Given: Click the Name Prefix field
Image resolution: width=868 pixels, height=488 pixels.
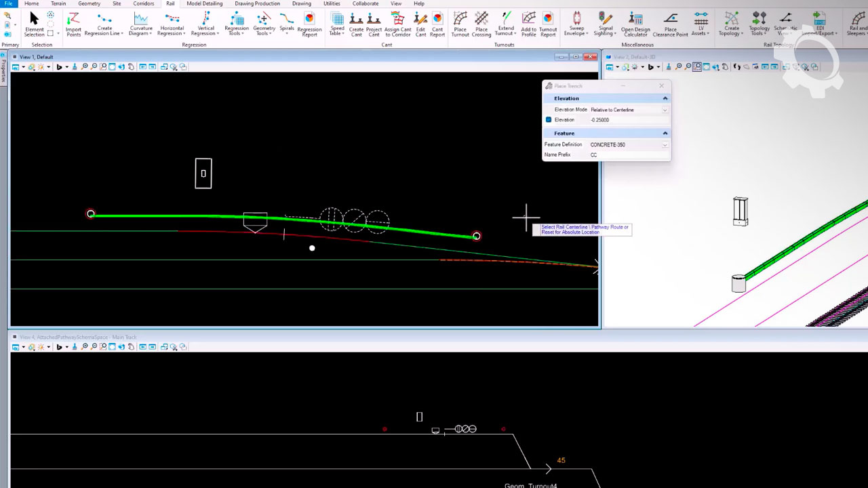Looking at the screenshot, I should point(628,155).
